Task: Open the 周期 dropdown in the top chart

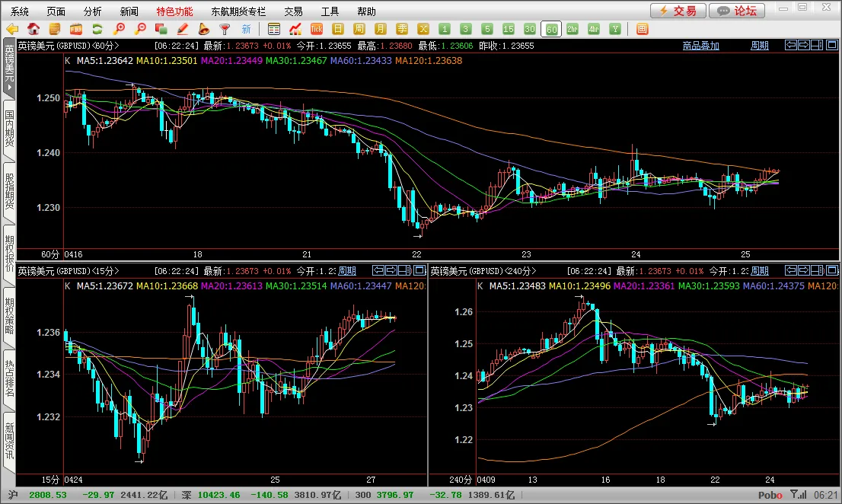Action: tap(759, 46)
